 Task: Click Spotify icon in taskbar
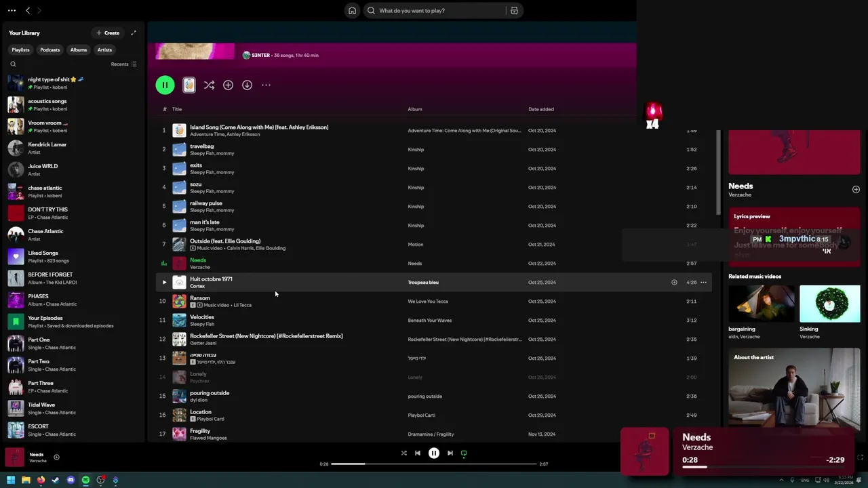[85, 481]
